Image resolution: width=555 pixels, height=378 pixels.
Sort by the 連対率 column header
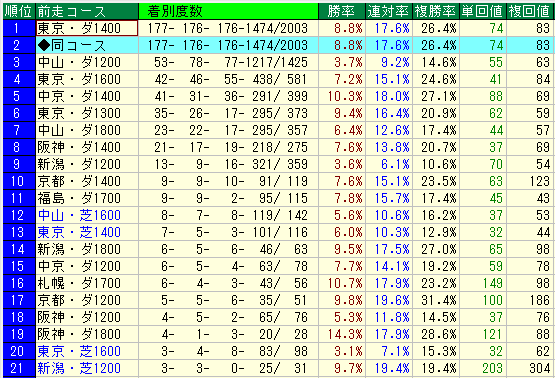[389, 11]
